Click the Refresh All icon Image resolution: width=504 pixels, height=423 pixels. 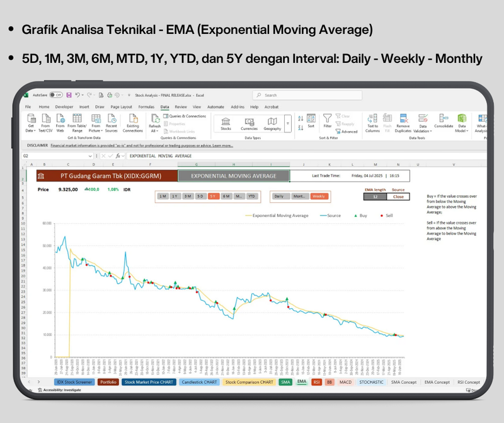pyautogui.click(x=155, y=123)
